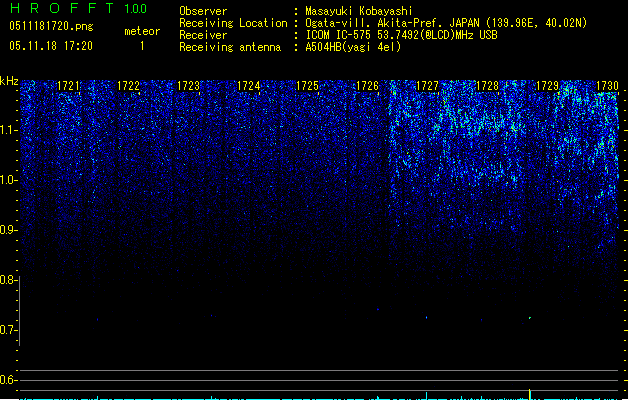This screenshot has height=400, width=629.
Task: Click the 0.8 kHz axis label
Action: click(8, 280)
